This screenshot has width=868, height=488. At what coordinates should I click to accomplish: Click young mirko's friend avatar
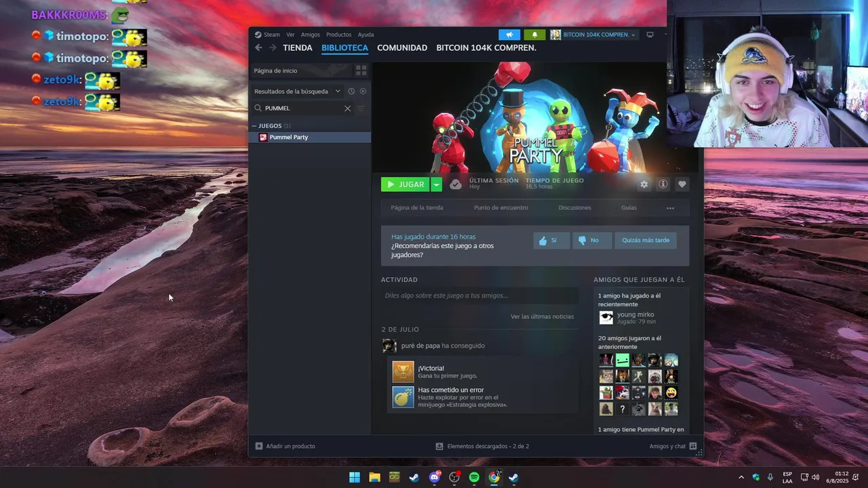[x=606, y=318]
